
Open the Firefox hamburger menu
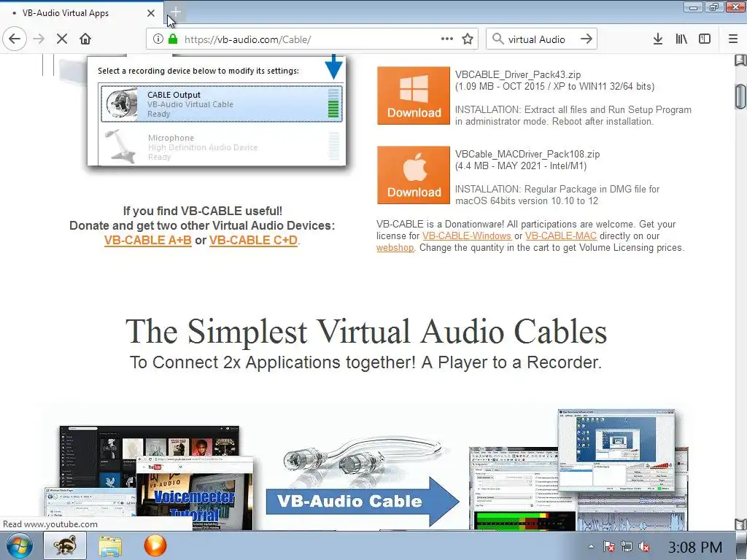tap(733, 39)
